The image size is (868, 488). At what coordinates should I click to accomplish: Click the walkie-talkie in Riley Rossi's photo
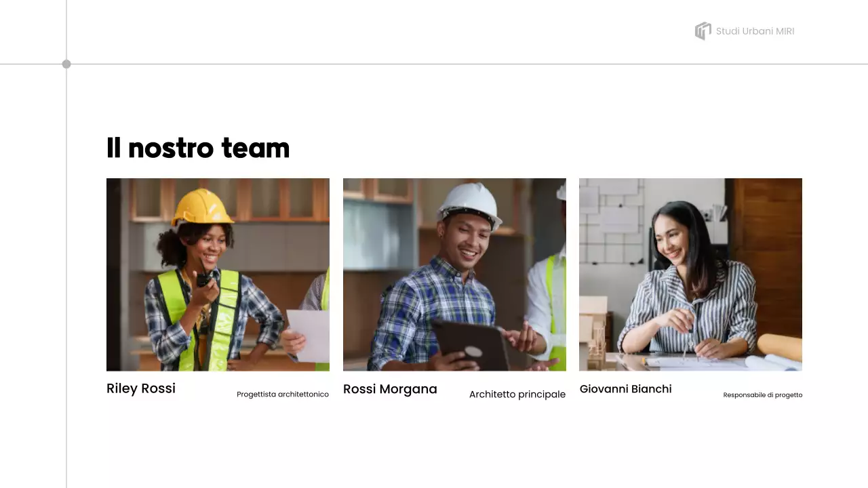(x=204, y=279)
